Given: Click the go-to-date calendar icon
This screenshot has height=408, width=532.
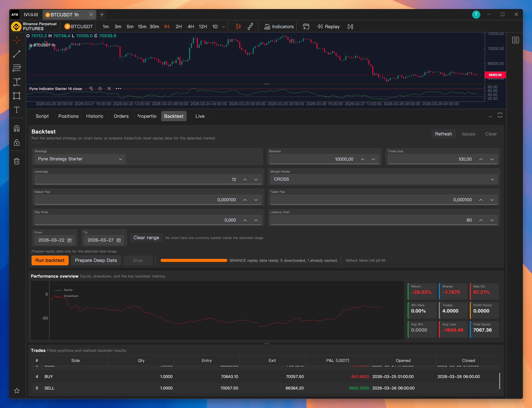Looking at the screenshot, I should coord(306,27).
